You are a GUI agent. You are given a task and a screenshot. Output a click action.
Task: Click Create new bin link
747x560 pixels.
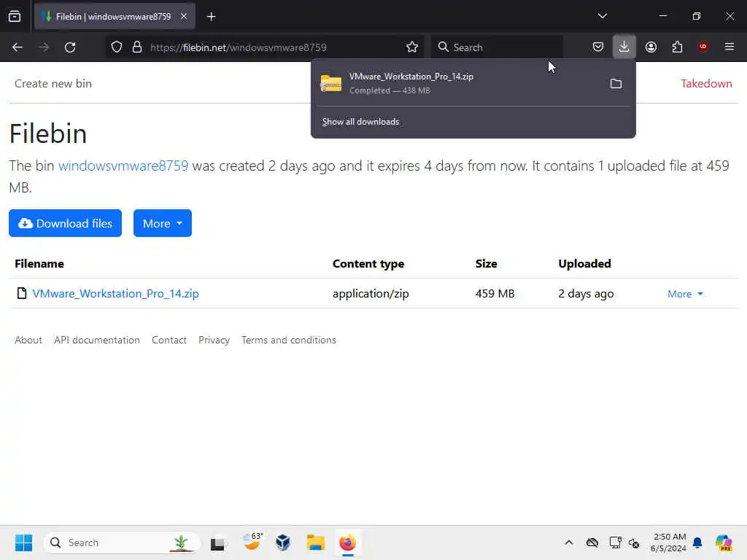pyautogui.click(x=53, y=83)
